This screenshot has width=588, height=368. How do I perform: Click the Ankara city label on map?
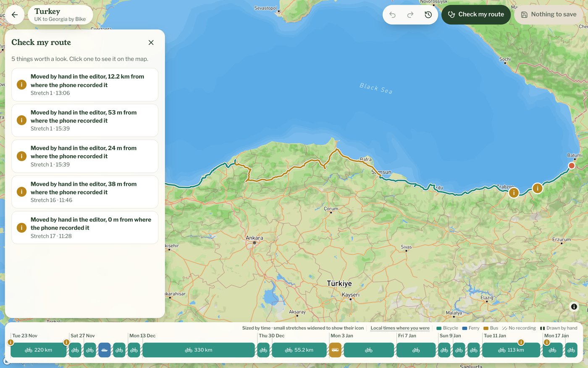(255, 238)
